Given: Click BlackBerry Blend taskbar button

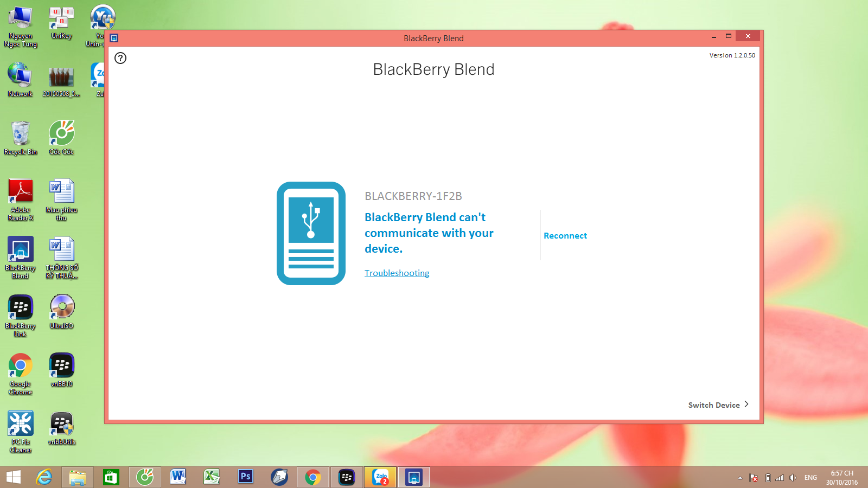Looking at the screenshot, I should (414, 477).
